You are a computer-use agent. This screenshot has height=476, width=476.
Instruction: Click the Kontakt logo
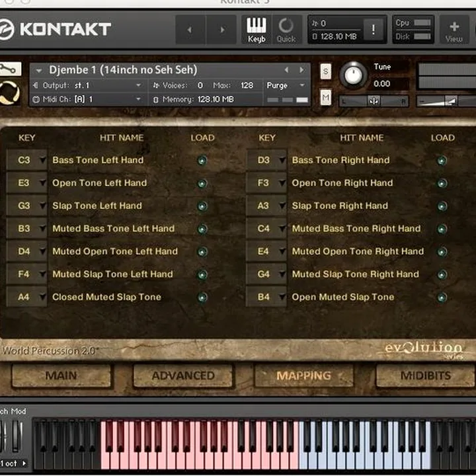pos(55,30)
